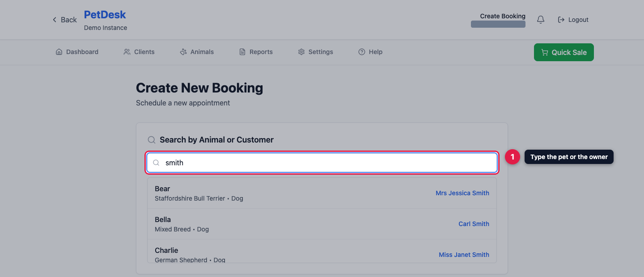Click the notification bell icon

[x=541, y=20]
